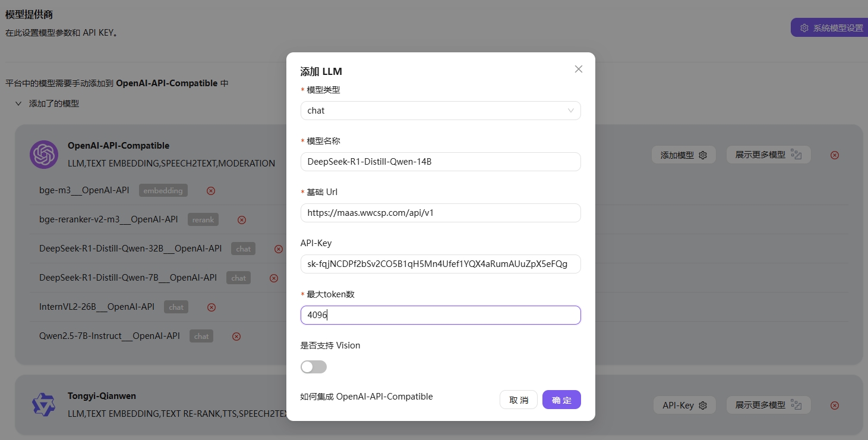868x440 pixels.
Task: Open 如何集成 OpenAI-API-Compatible link
Action: click(x=367, y=397)
